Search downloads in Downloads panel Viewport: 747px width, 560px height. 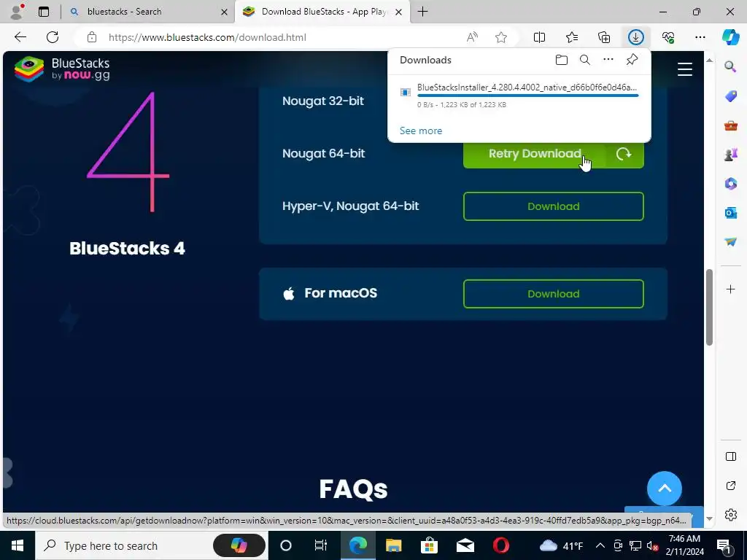click(x=585, y=60)
